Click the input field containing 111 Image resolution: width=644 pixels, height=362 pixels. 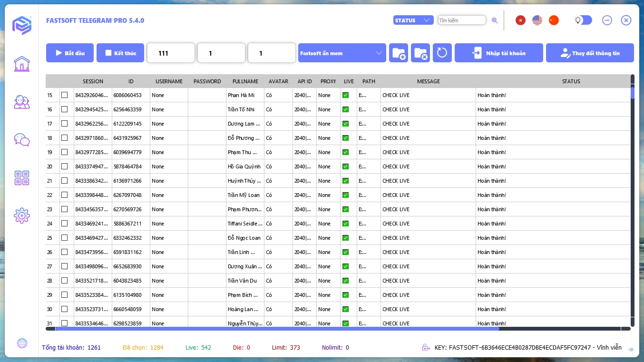click(171, 53)
